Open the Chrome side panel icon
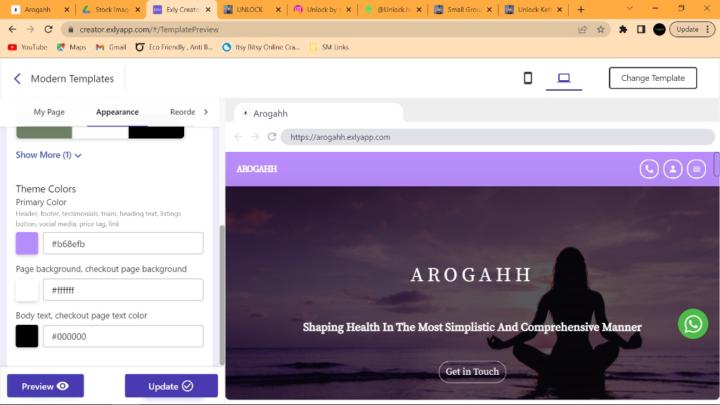720x405 pixels. point(641,29)
